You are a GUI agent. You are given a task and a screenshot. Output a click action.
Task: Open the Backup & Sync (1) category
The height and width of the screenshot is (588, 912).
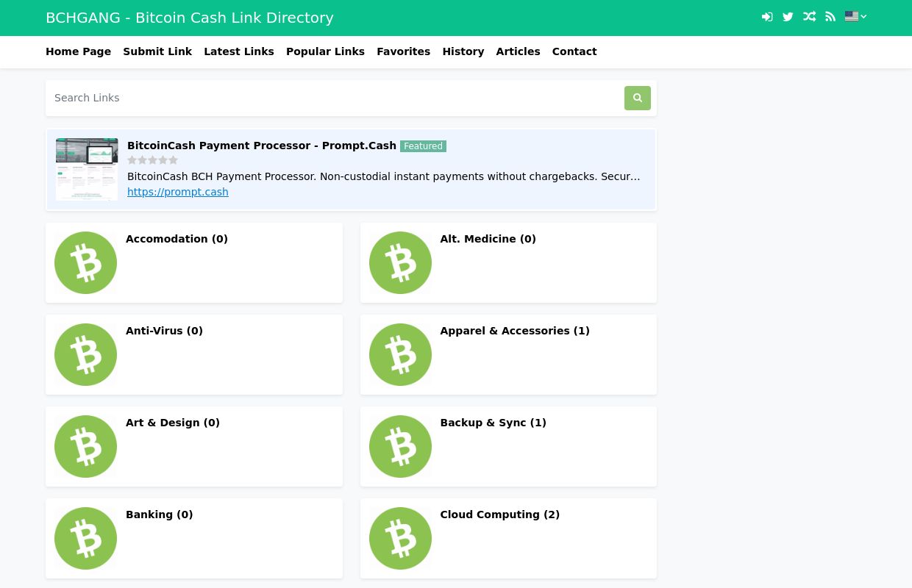pyautogui.click(x=493, y=423)
